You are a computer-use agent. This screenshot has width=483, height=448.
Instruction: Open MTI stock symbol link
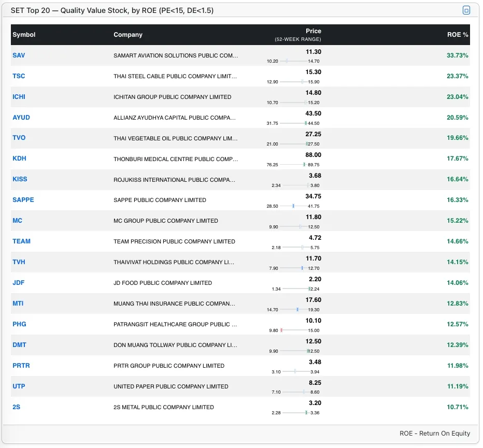[x=18, y=304]
